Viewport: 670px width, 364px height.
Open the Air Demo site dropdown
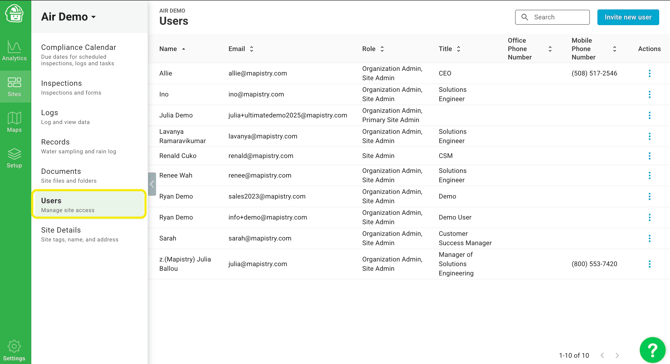pyautogui.click(x=68, y=17)
